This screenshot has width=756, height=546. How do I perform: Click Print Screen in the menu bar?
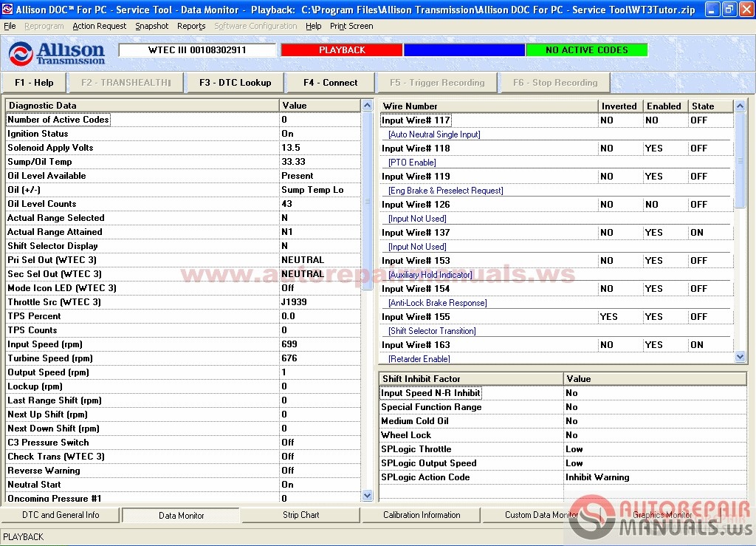click(x=351, y=25)
